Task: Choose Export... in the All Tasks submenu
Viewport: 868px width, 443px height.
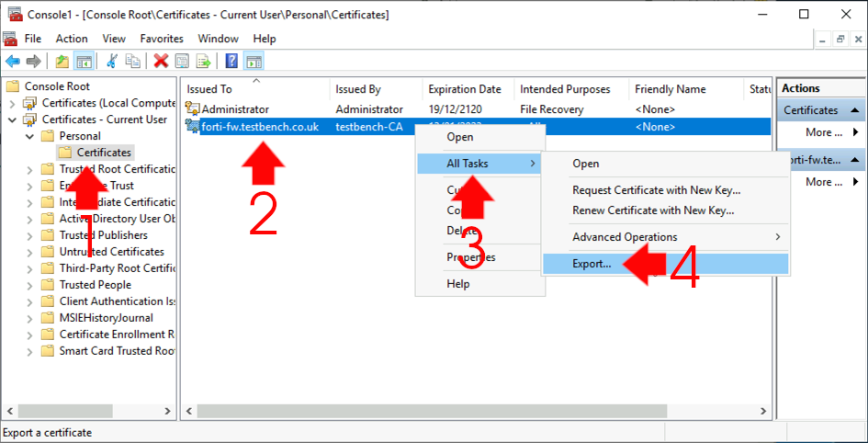Action: click(665, 264)
